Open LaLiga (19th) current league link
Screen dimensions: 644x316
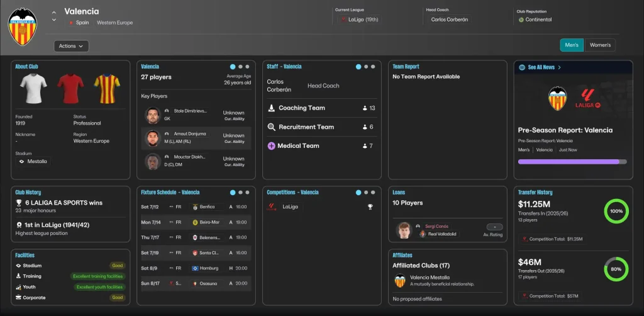359,20
